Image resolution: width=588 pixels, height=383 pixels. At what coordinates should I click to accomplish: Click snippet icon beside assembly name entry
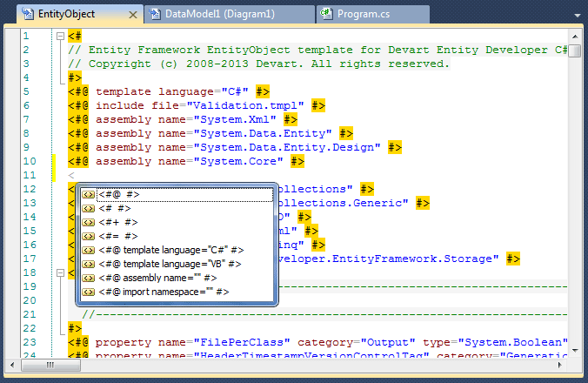89,278
